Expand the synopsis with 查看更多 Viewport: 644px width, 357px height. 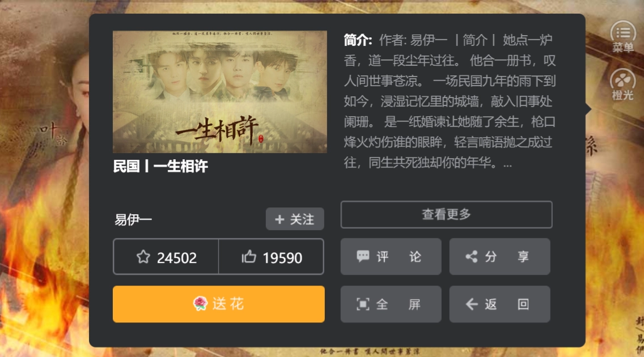[x=447, y=215]
